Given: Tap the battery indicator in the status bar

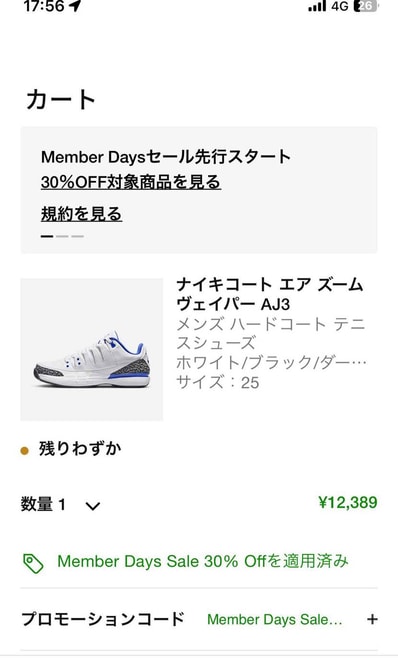Looking at the screenshot, I should (366, 6).
